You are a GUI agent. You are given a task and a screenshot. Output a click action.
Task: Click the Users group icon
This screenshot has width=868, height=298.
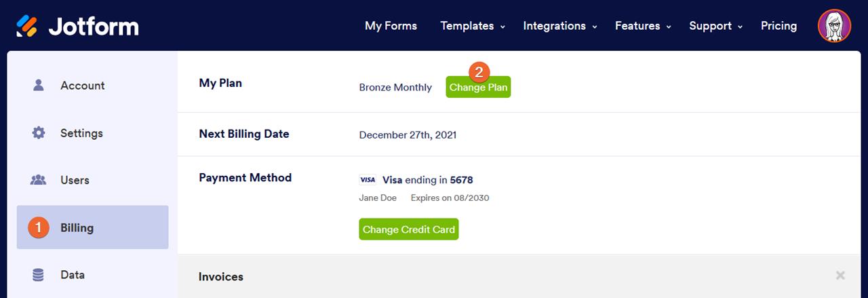click(x=39, y=181)
